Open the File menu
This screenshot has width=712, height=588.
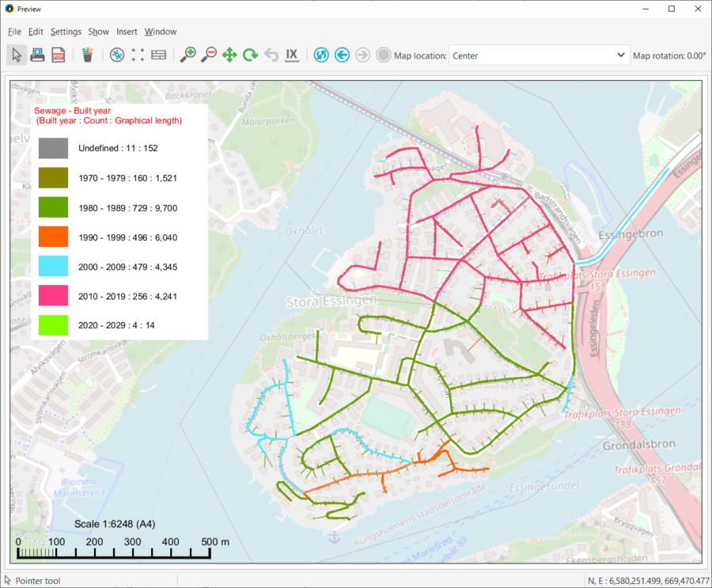coord(14,32)
